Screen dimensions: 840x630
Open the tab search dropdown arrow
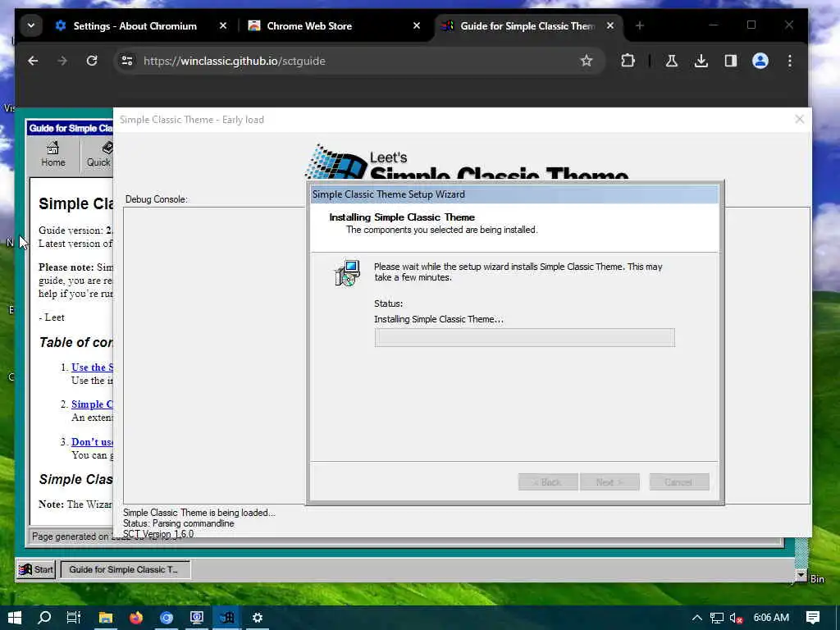point(31,25)
